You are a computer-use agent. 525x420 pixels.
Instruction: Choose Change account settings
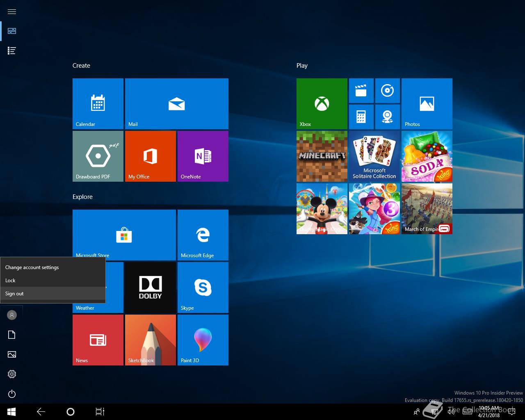pos(52,267)
